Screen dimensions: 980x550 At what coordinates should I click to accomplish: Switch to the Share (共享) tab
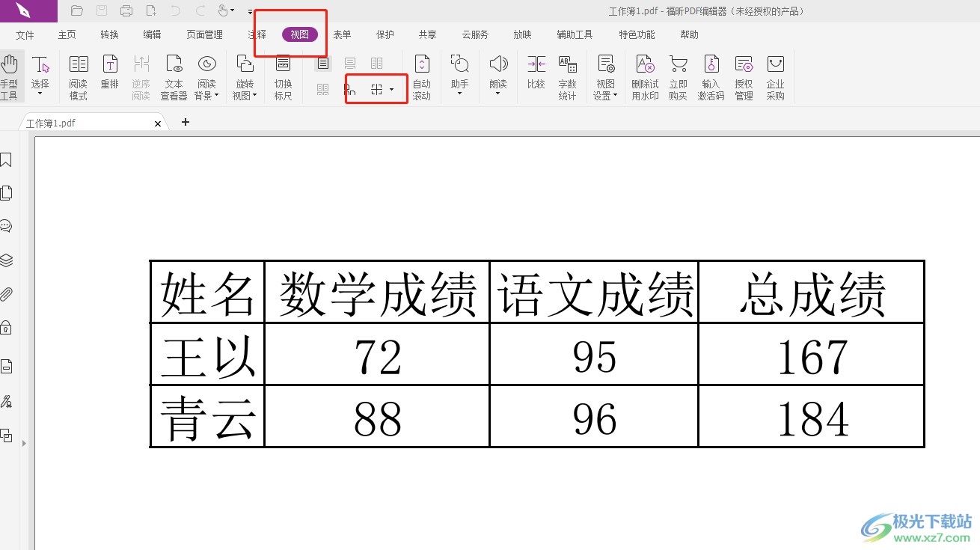(428, 34)
